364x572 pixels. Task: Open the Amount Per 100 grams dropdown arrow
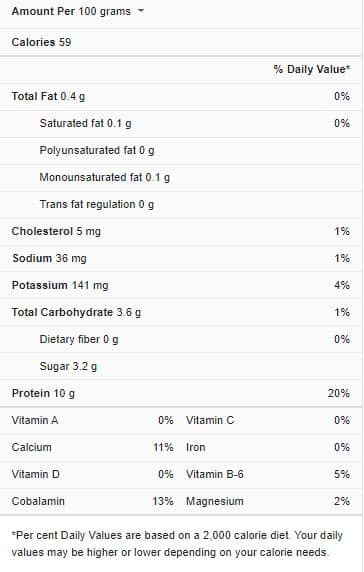click(141, 11)
